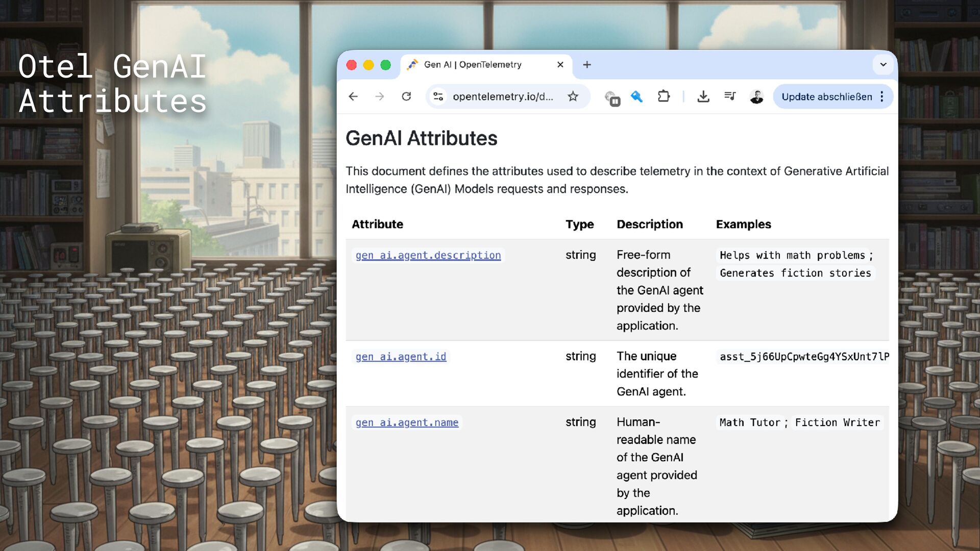The width and height of the screenshot is (980, 551).
Task: Click the browser back arrow
Action: pyautogui.click(x=353, y=96)
